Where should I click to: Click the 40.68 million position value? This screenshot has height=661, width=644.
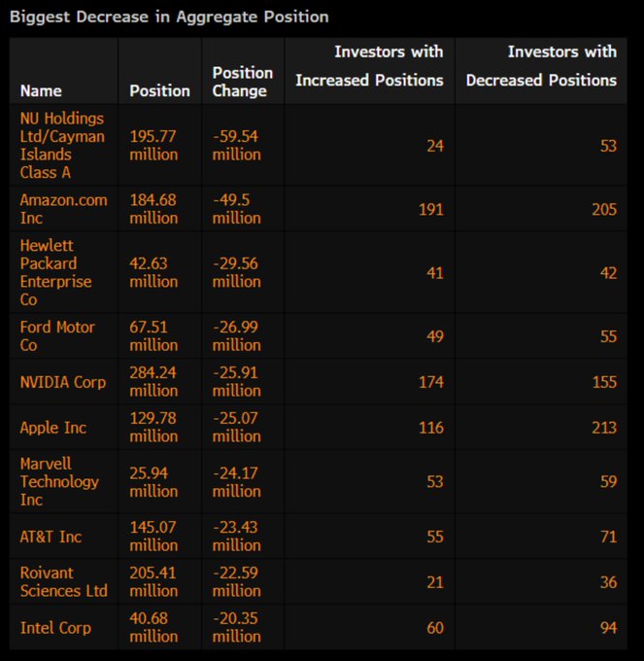point(153,628)
